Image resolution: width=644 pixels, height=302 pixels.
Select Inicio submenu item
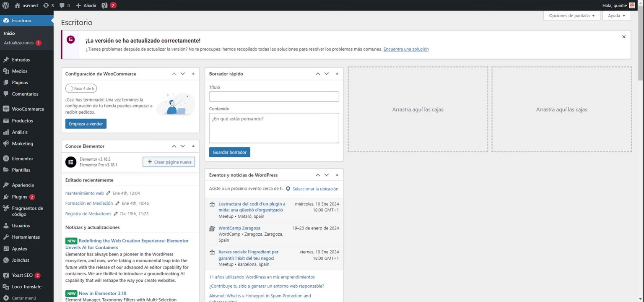[x=9, y=33]
